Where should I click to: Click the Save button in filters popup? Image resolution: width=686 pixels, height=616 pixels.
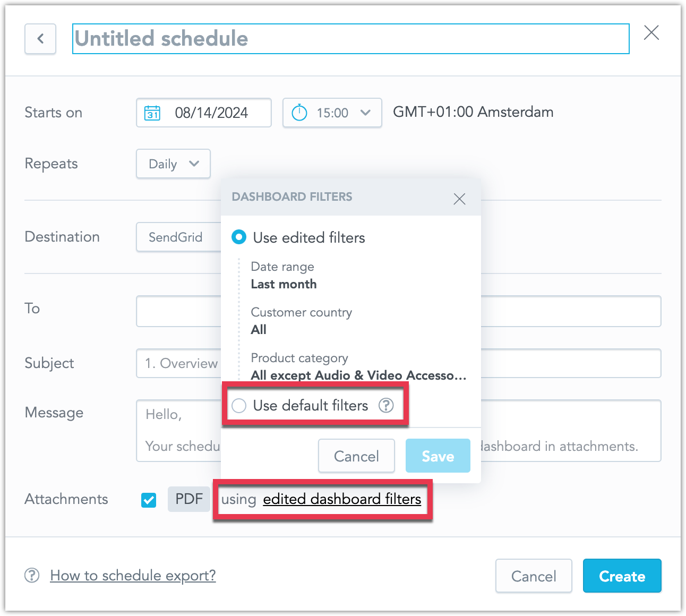438,456
